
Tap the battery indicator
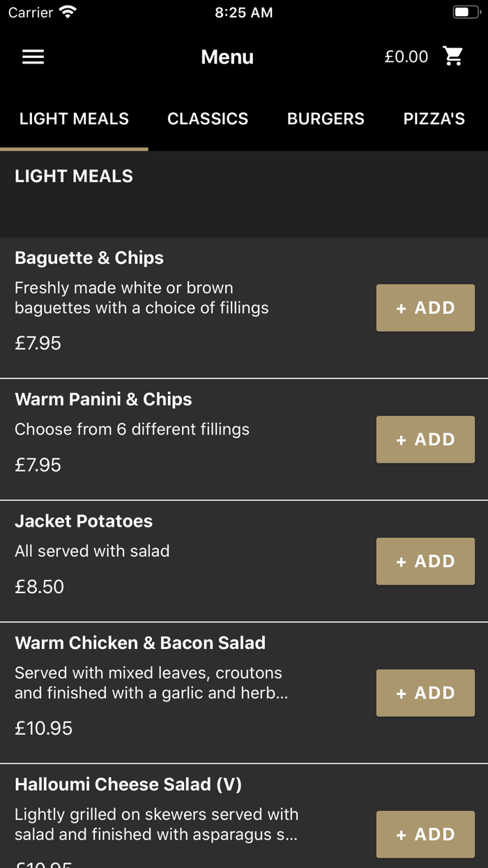463,11
